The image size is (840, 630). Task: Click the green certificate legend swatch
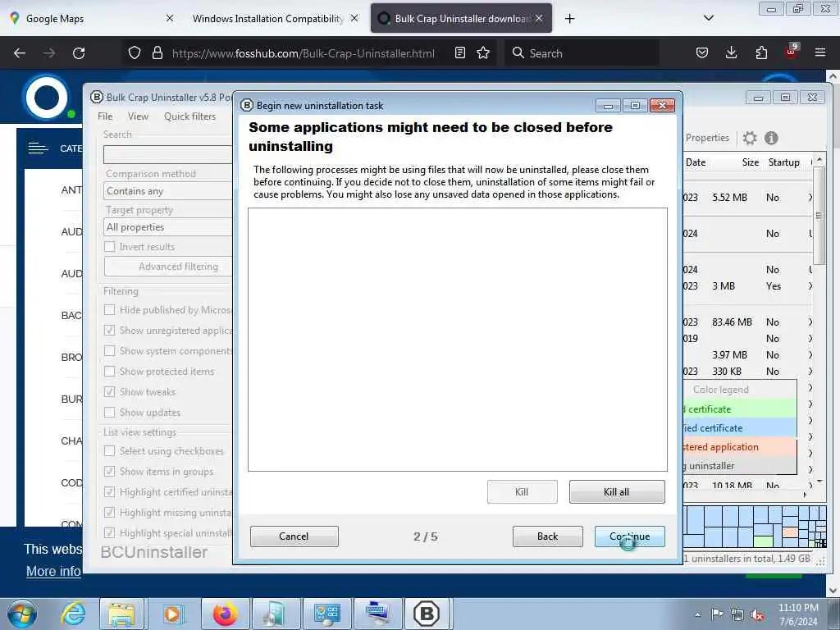[x=740, y=409]
